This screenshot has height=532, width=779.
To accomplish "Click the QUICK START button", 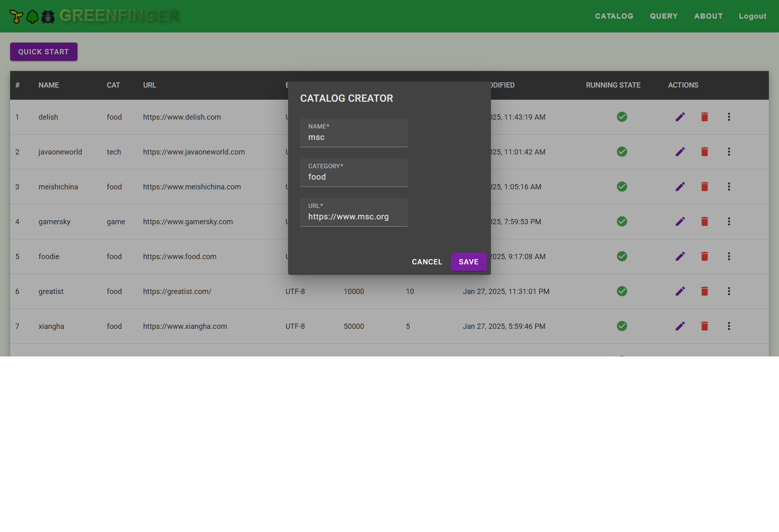I will [44, 52].
